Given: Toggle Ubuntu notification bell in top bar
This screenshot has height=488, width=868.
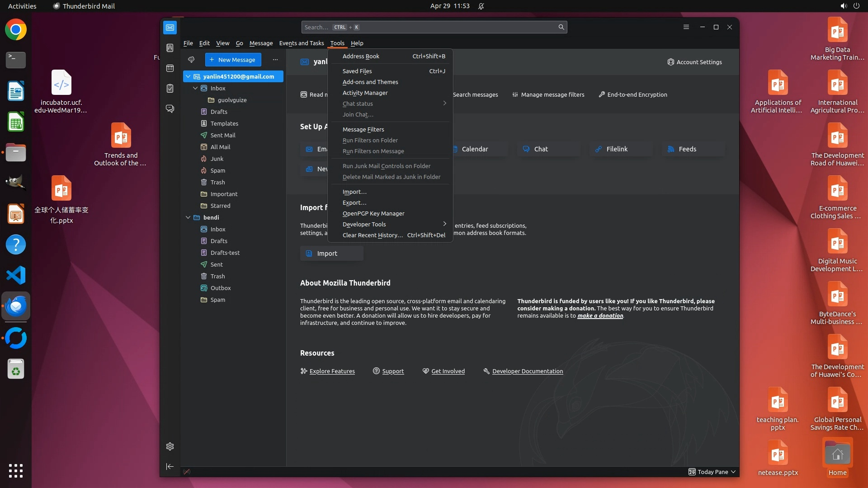Looking at the screenshot, I should 481,6.
